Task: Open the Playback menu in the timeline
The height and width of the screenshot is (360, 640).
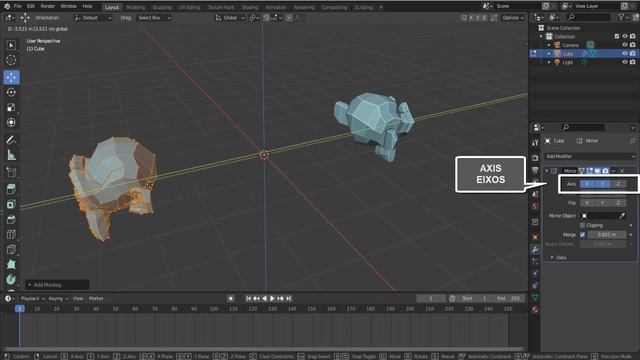Action: [x=33, y=299]
